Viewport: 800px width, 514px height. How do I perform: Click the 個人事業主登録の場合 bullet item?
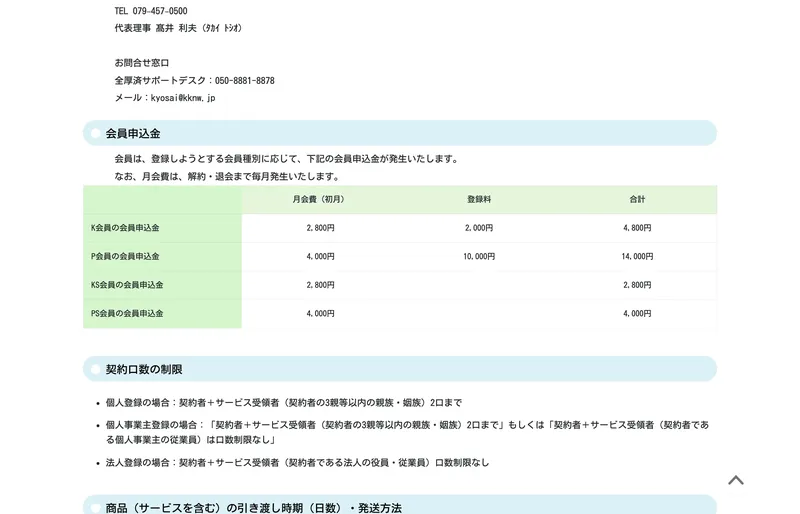point(407,432)
